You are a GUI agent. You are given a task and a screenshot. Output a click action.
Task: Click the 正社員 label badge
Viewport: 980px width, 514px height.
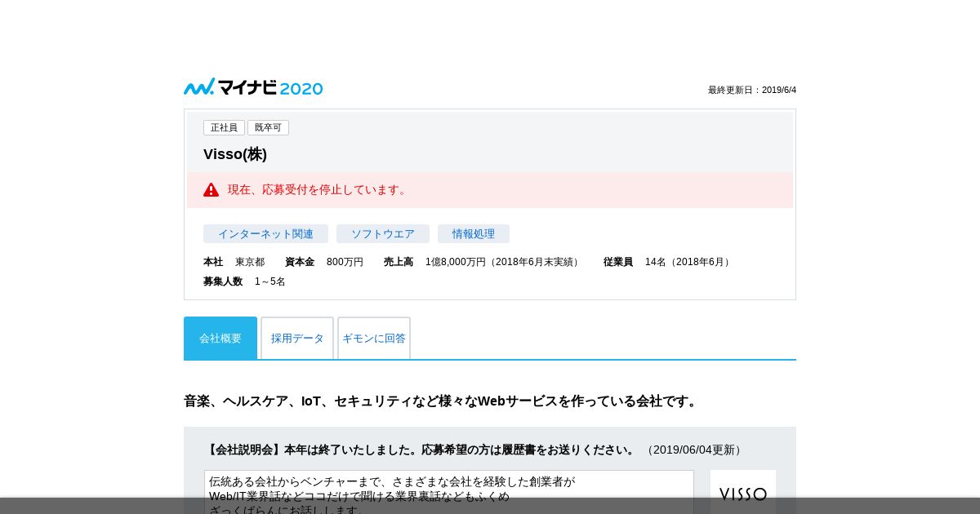(224, 127)
